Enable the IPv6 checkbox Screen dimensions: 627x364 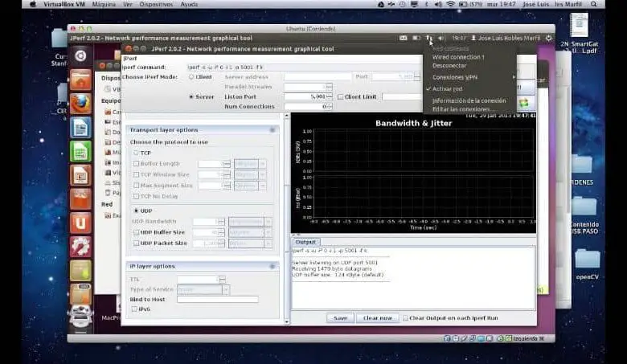[x=134, y=309]
